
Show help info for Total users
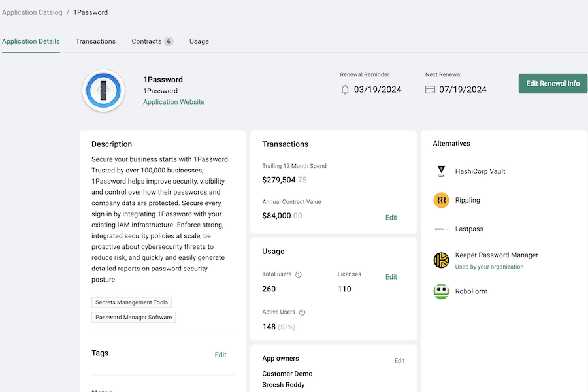pyautogui.click(x=299, y=275)
